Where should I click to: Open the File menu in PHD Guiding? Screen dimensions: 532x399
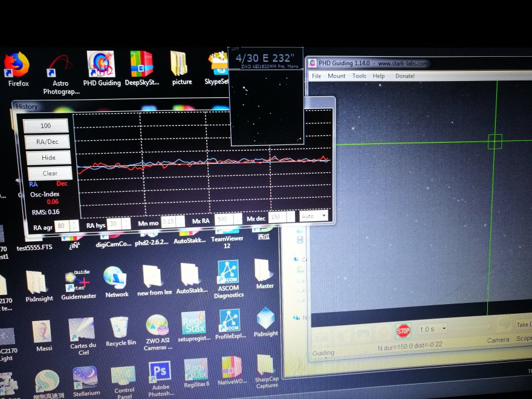tap(316, 76)
